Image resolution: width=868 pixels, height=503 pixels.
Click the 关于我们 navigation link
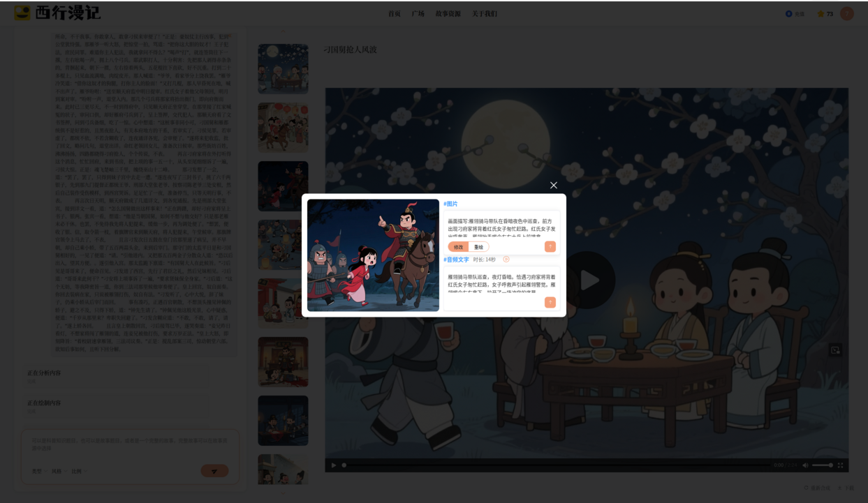pos(484,14)
